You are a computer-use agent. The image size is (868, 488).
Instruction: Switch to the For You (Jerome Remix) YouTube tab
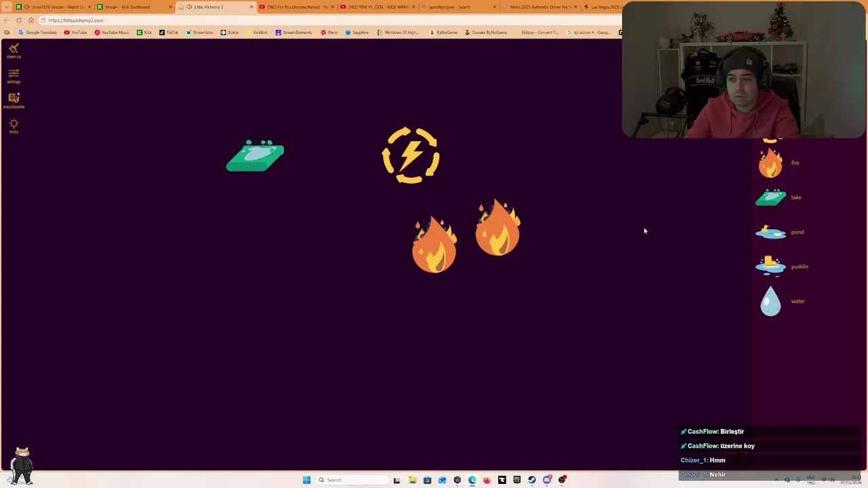pos(296,7)
